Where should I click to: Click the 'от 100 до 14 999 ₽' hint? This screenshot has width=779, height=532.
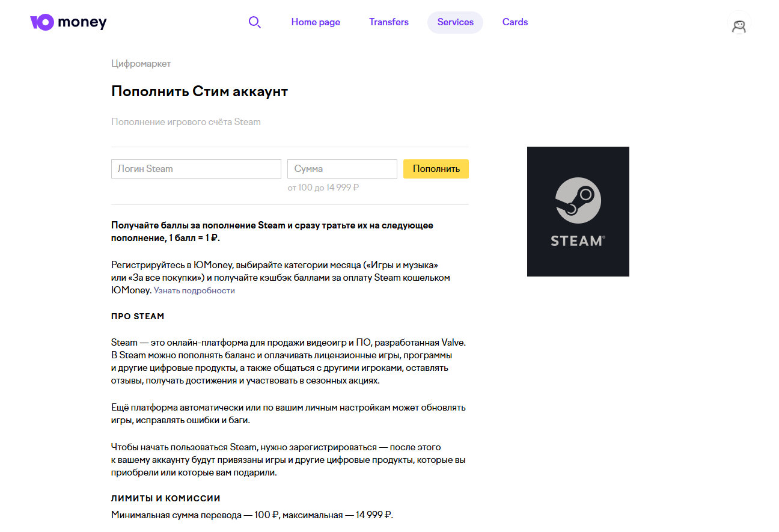323,188
